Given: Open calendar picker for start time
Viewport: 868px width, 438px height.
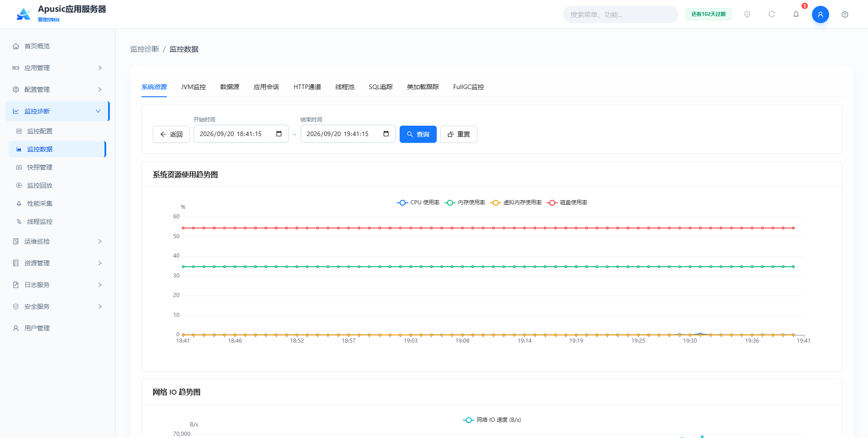Looking at the screenshot, I should (x=279, y=134).
